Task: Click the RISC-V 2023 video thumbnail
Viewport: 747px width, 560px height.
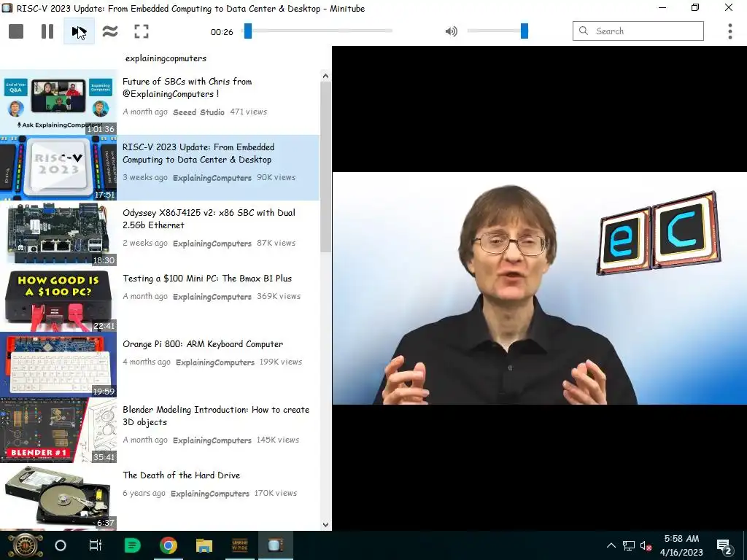Action: pyautogui.click(x=58, y=168)
